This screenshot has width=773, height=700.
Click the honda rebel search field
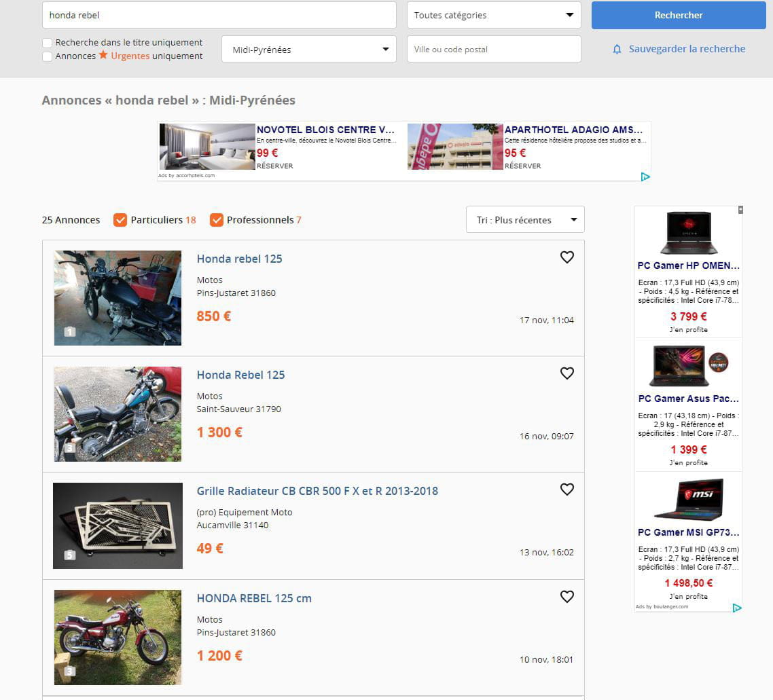pyautogui.click(x=219, y=15)
